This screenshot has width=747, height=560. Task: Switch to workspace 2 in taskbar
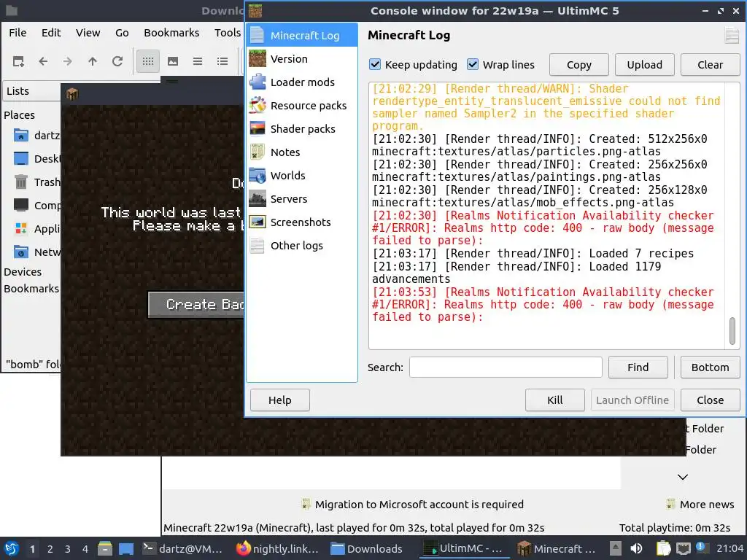(x=50, y=549)
